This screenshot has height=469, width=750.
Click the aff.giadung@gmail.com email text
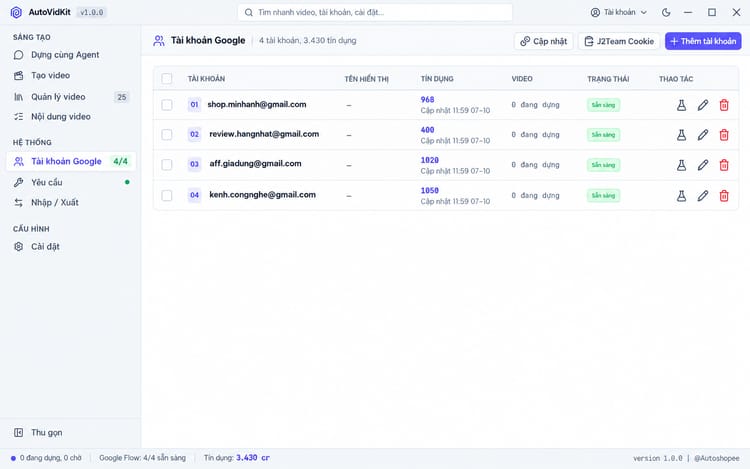coord(255,164)
